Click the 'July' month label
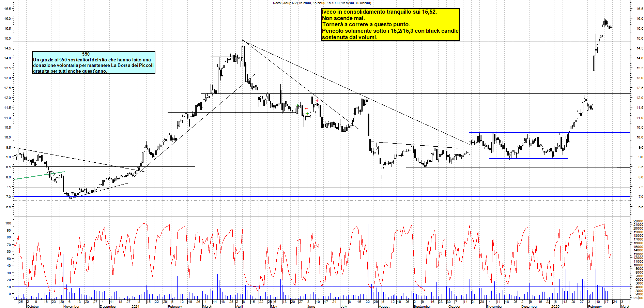 pyautogui.click(x=344, y=306)
